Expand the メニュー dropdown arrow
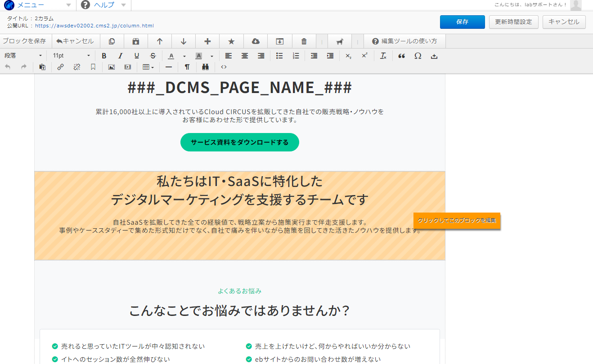The image size is (593, 364). [68, 5]
